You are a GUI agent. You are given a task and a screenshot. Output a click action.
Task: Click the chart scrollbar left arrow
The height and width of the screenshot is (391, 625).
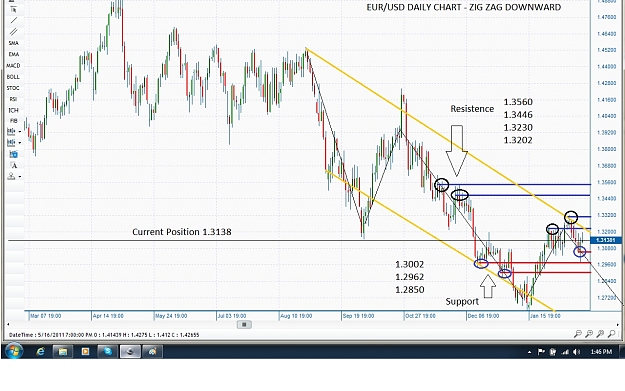point(8,324)
